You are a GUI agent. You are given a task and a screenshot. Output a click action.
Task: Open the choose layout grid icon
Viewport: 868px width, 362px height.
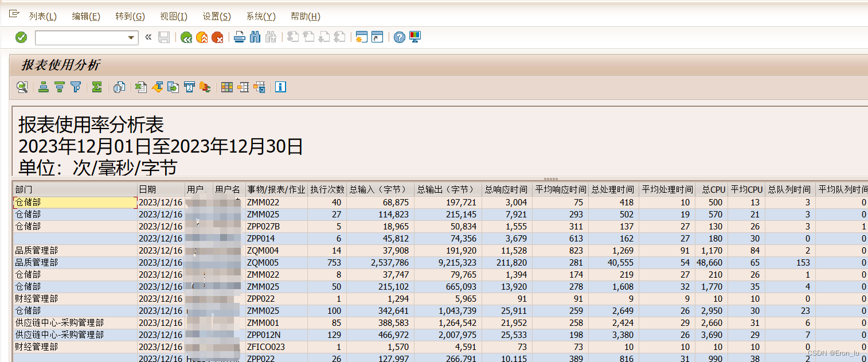click(226, 87)
